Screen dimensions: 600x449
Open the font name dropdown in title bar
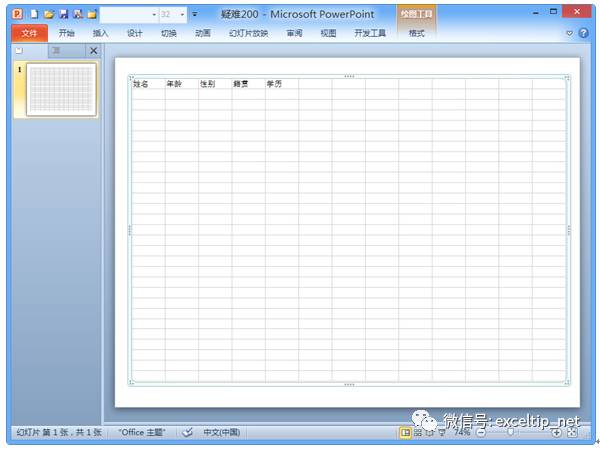[154, 15]
